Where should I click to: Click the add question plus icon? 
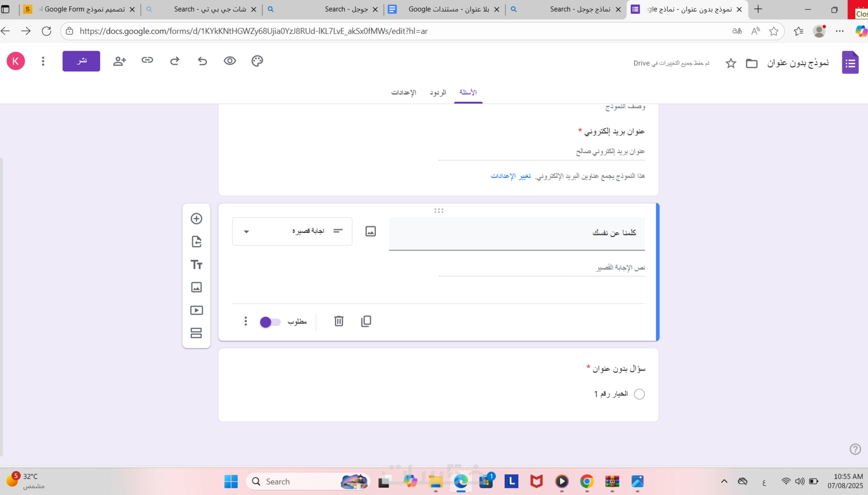click(196, 219)
